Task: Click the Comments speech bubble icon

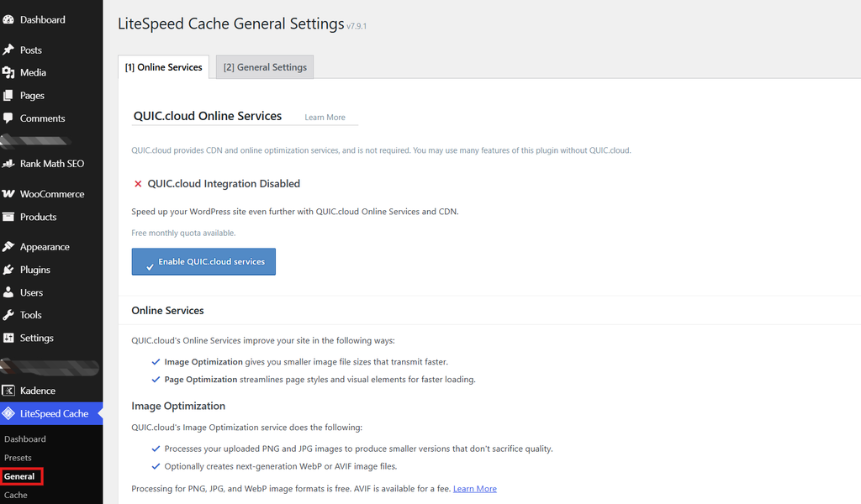Action: click(x=8, y=118)
